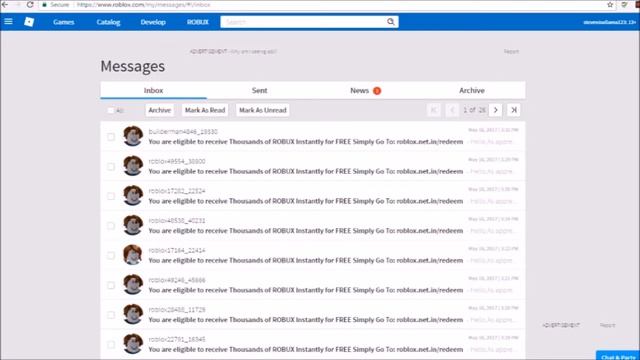This screenshot has width=640, height=360.
Task: Open the Chat & Party panel
Action: click(618, 356)
